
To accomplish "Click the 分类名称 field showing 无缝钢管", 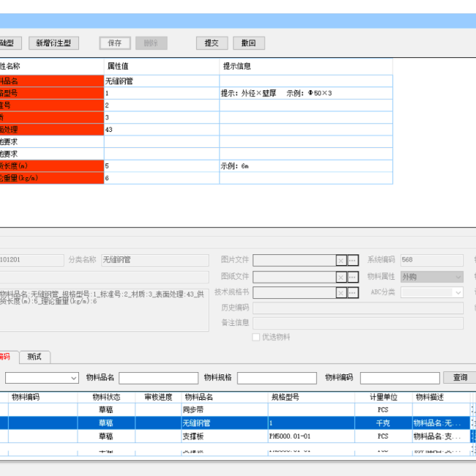I will (155, 260).
